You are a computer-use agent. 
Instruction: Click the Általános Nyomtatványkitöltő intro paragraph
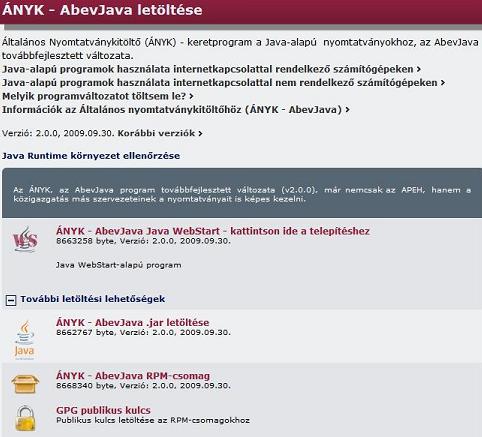(240, 49)
